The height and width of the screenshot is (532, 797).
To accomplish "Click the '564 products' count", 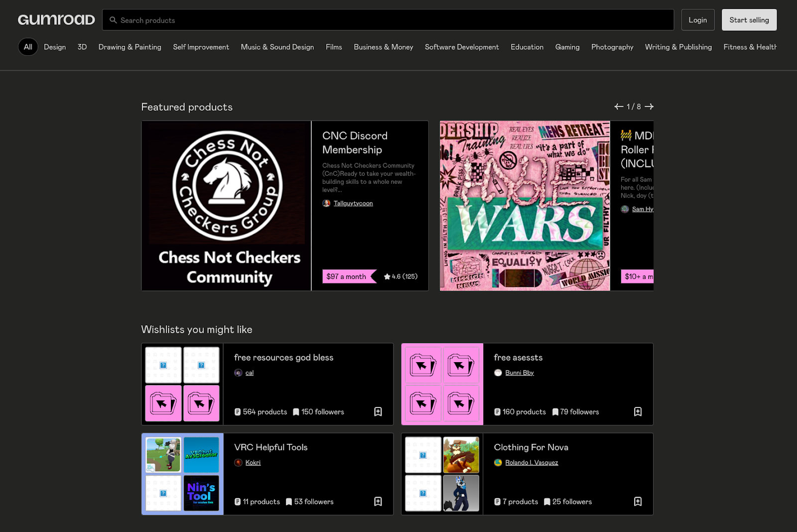I will pos(261,412).
